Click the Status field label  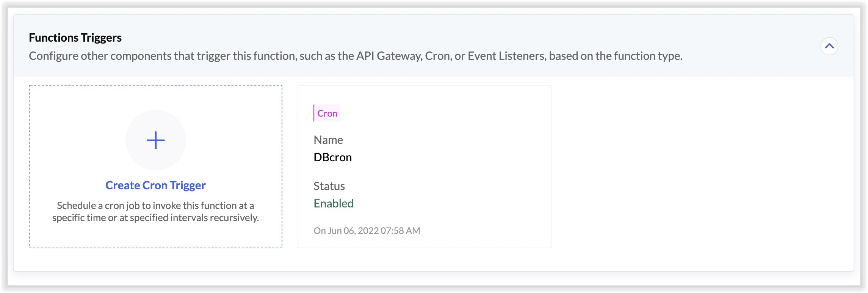[329, 186]
